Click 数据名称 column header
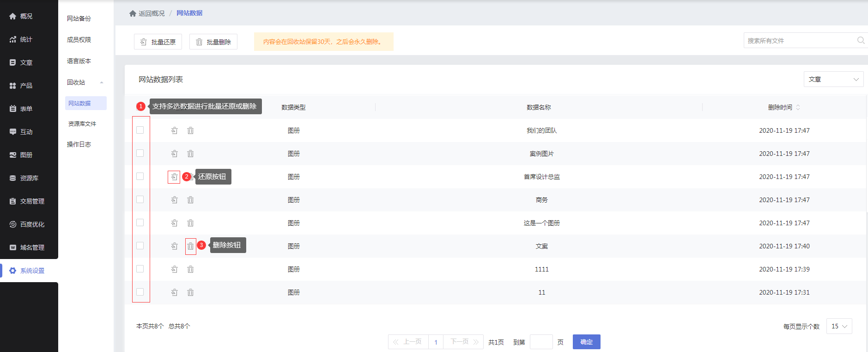This screenshot has width=868, height=352. click(x=539, y=107)
